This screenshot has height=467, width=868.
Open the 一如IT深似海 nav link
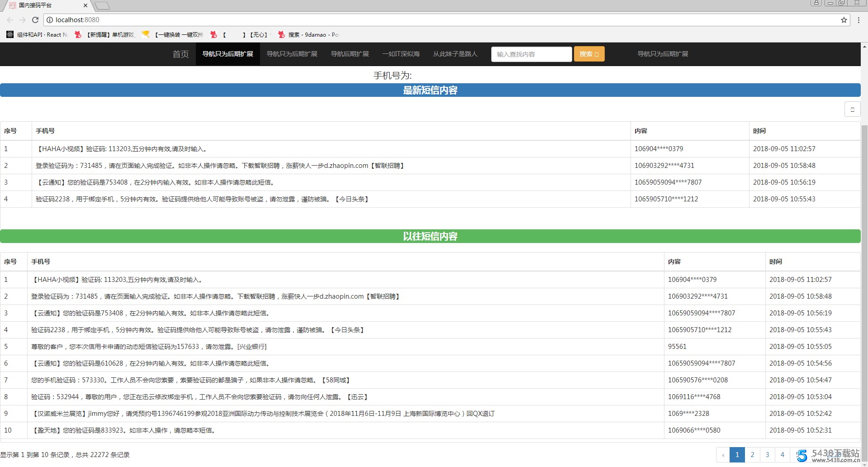(x=401, y=54)
